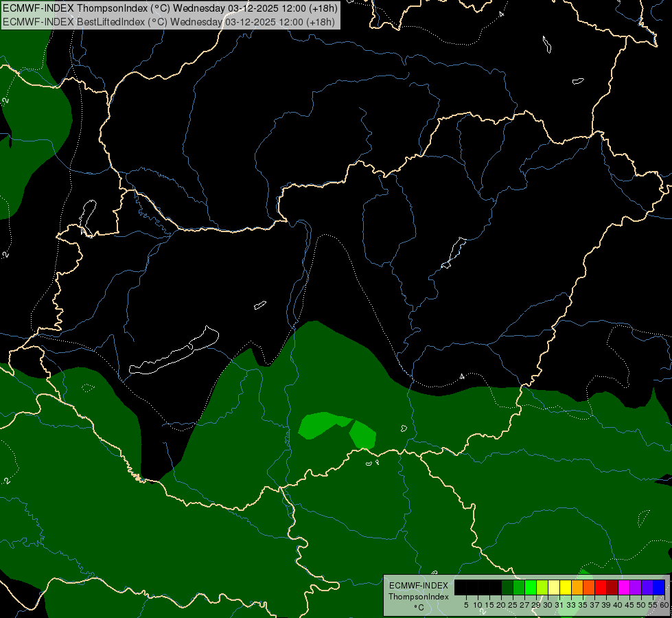Click the legend tick value '35'
The width and height of the screenshot is (672, 618).
click(x=583, y=605)
